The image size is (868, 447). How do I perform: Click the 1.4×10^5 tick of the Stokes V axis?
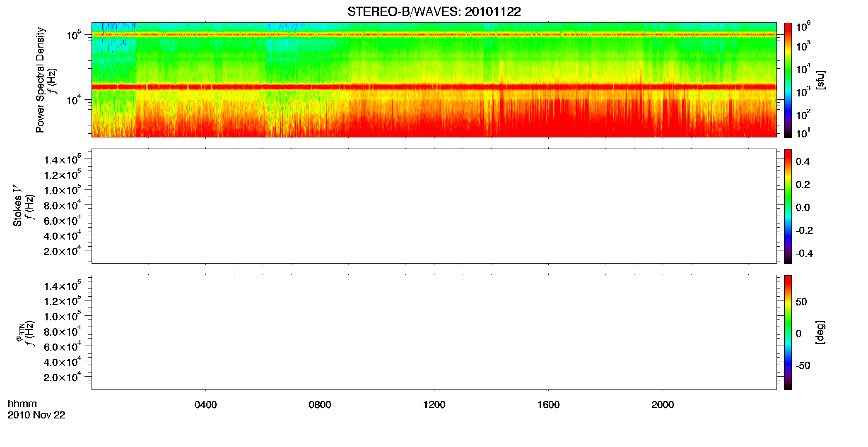click(x=62, y=159)
